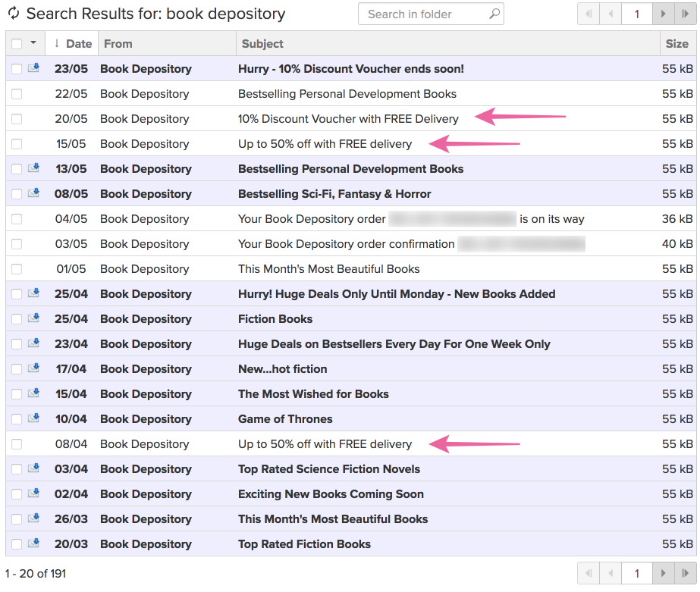Open the selection dropdown arrow in header

[x=33, y=43]
